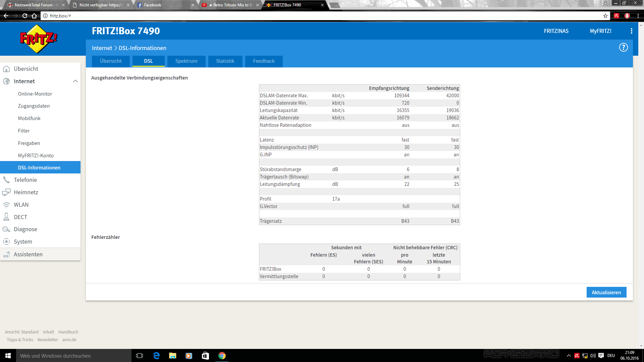The width and height of the screenshot is (644, 362).
Task: Switch to Facebook browser tab
Action: [164, 5]
